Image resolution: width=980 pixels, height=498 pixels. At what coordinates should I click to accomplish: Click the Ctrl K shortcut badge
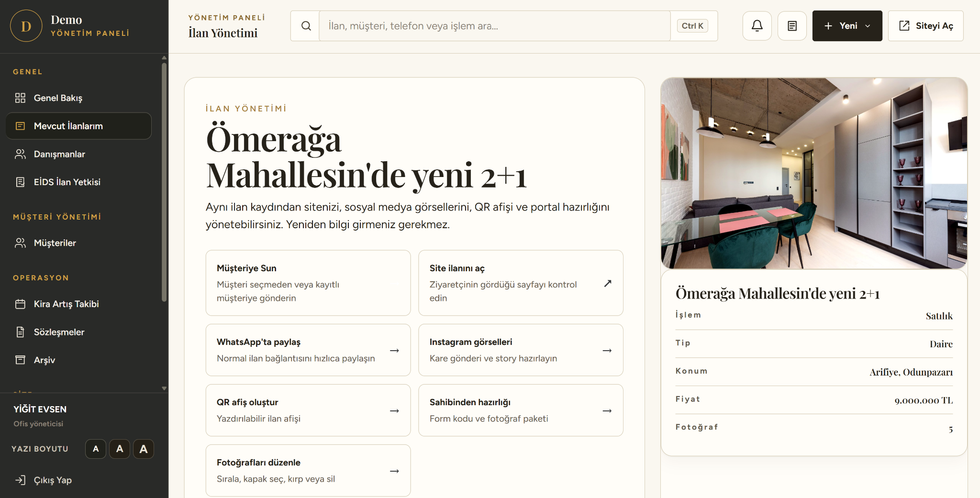[692, 26]
